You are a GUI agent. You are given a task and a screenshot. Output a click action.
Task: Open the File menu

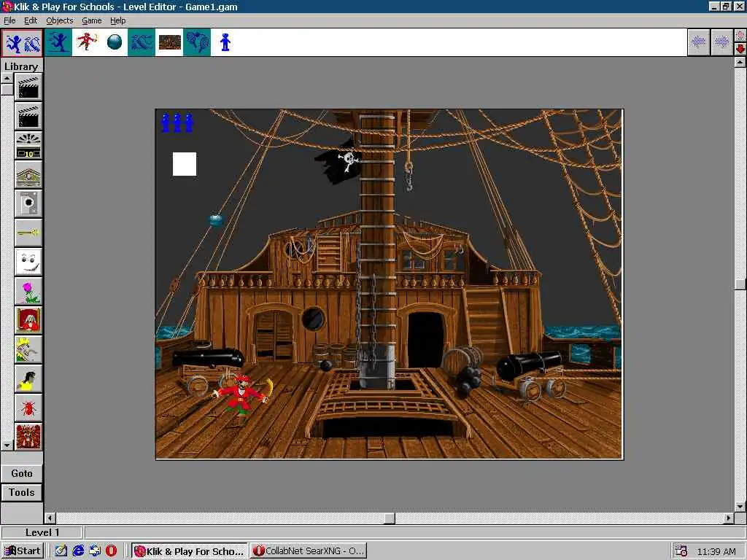[9, 20]
